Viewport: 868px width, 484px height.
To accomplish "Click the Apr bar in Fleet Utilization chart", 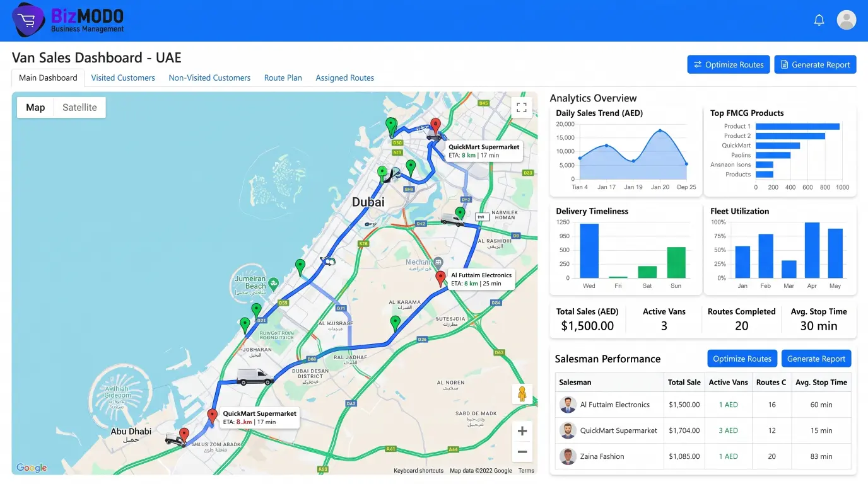I will click(x=812, y=250).
